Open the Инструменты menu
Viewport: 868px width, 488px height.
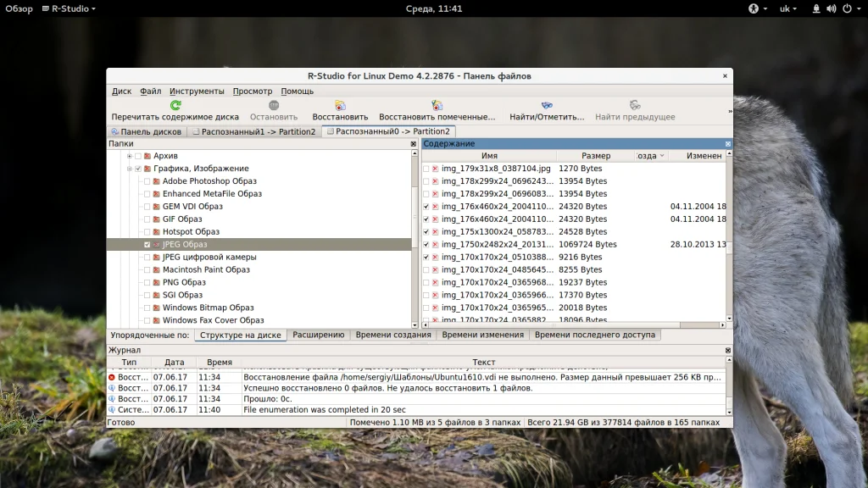pyautogui.click(x=197, y=91)
